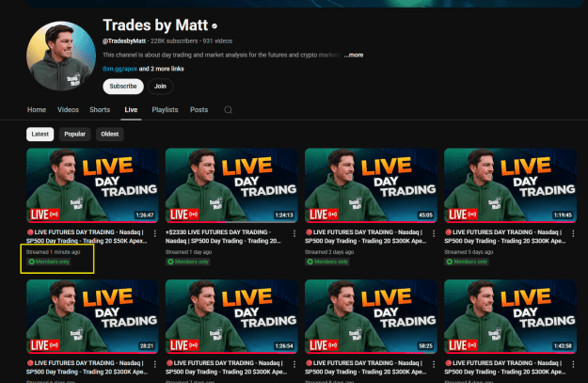
Task: Sort streams by Oldest
Action: [x=109, y=135]
